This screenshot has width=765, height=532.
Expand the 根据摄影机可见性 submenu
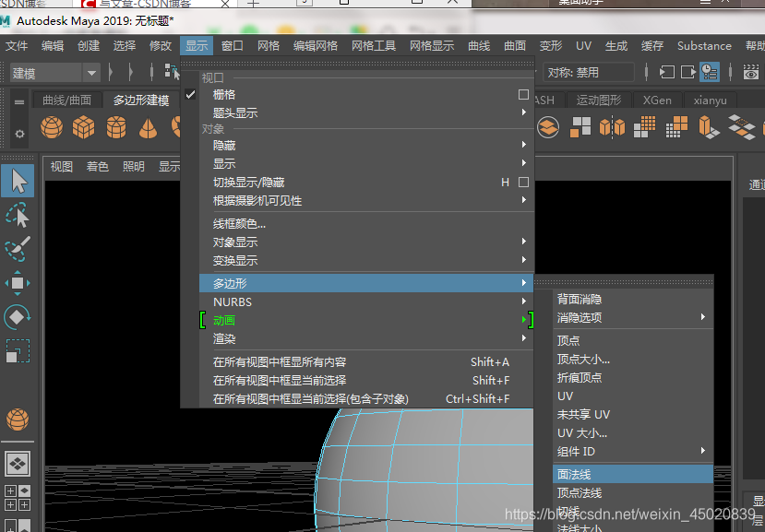click(367, 200)
